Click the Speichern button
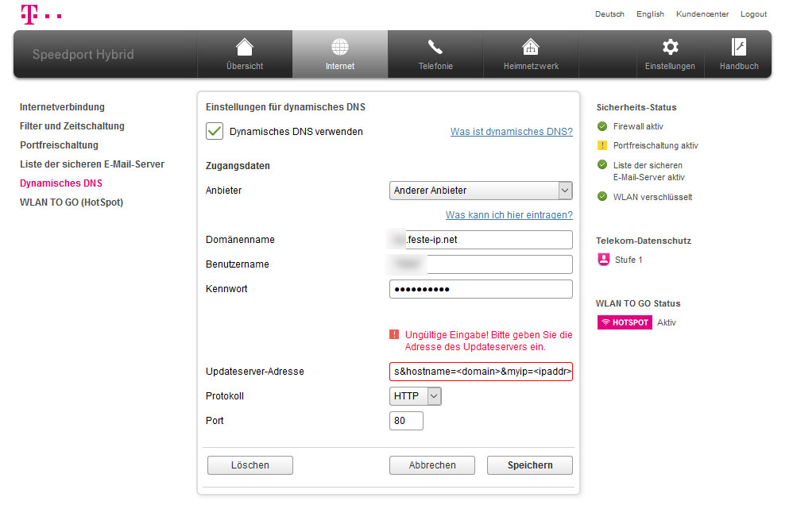 (x=529, y=465)
